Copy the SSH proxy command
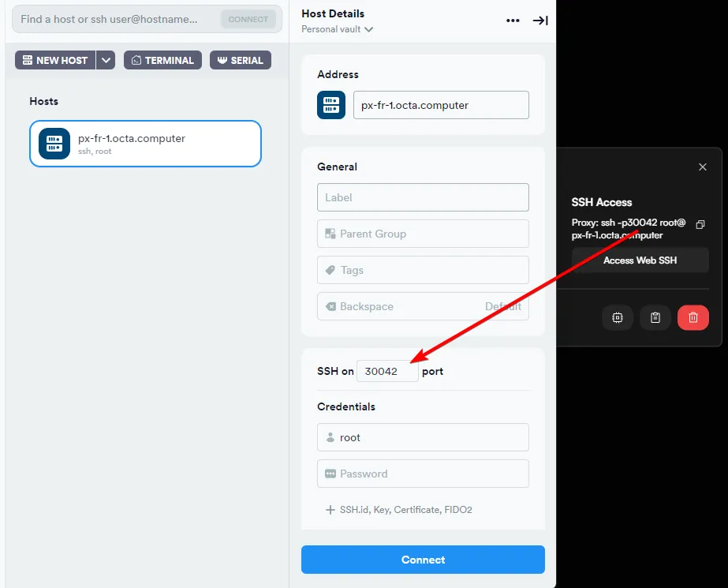The image size is (728, 588). point(700,224)
